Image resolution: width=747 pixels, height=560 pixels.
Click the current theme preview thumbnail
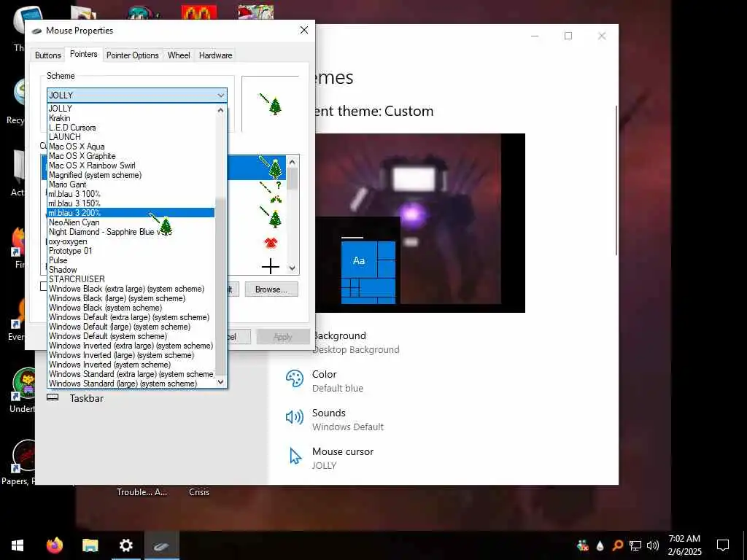(420, 223)
